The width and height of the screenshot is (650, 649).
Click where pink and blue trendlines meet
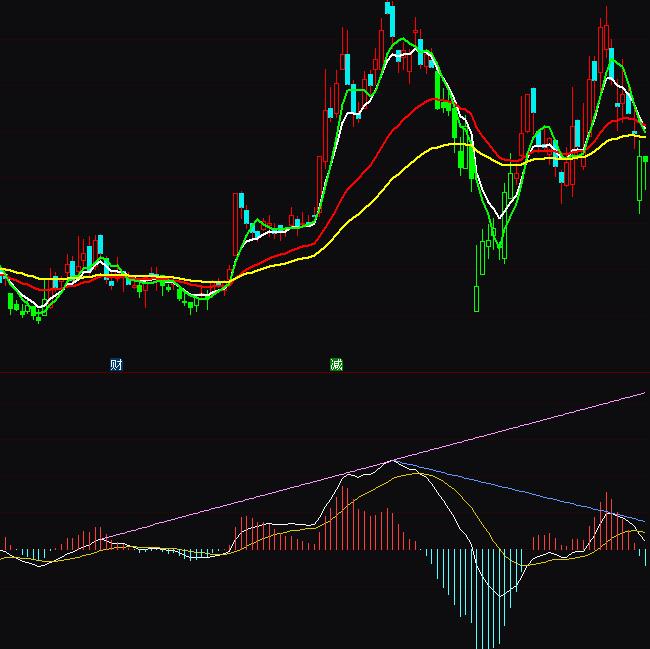pos(394,460)
